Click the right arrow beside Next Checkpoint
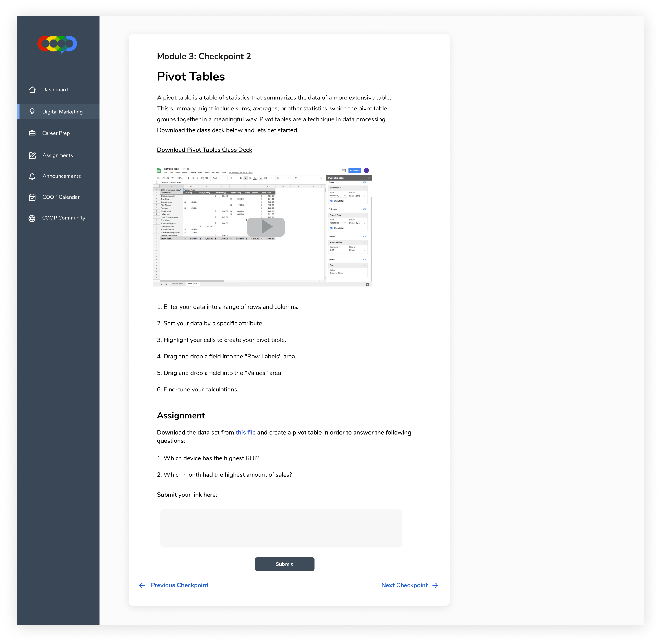Screen dimensions: 661x644 tap(435, 585)
